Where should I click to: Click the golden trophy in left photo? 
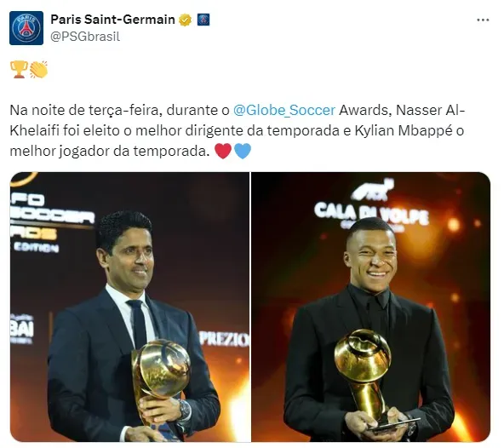tap(160, 382)
